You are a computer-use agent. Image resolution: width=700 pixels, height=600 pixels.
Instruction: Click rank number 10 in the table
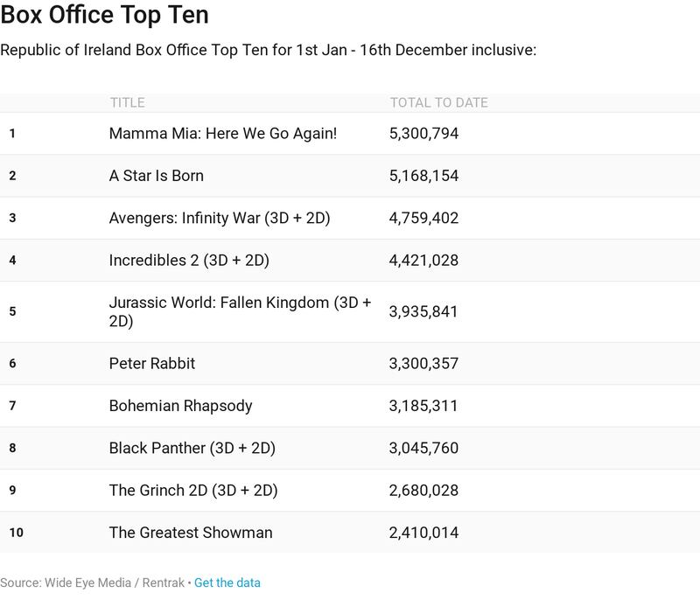[x=16, y=533]
